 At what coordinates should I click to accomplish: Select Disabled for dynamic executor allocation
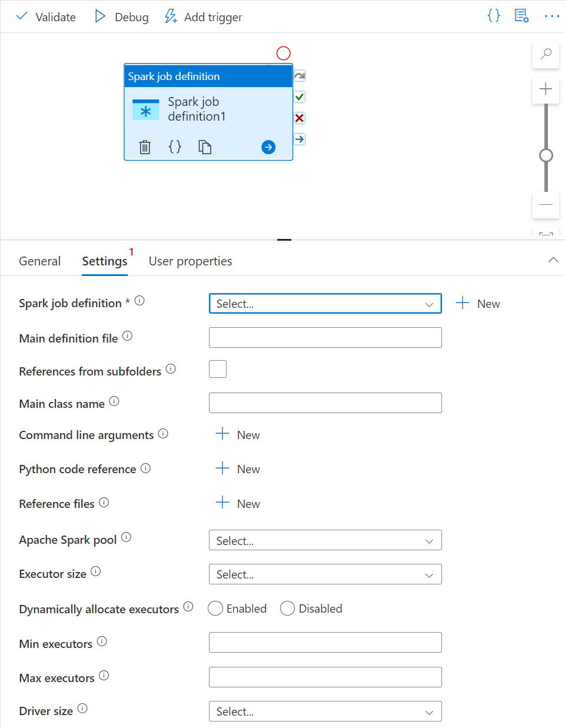(x=287, y=609)
